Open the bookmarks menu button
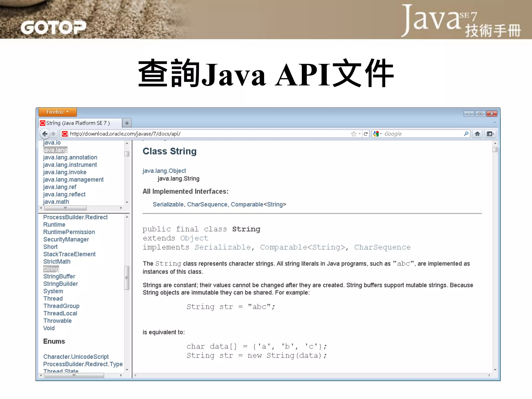 [x=490, y=134]
